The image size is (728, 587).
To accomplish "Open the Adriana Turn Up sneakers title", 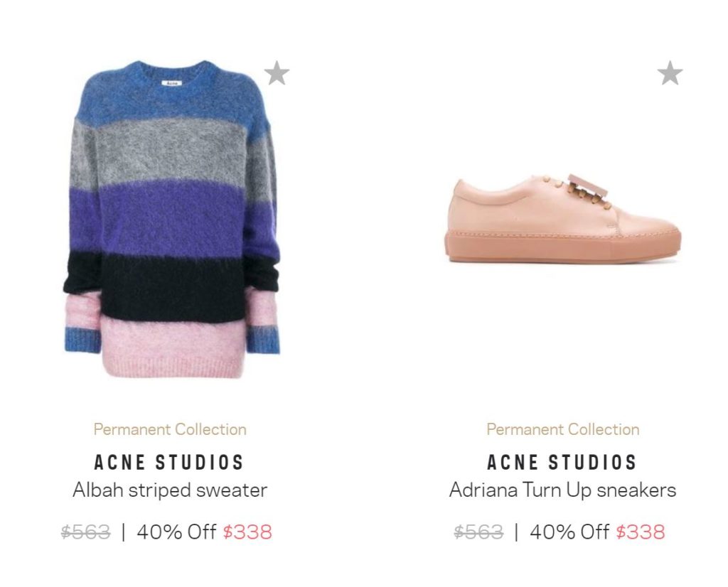I will click(562, 490).
